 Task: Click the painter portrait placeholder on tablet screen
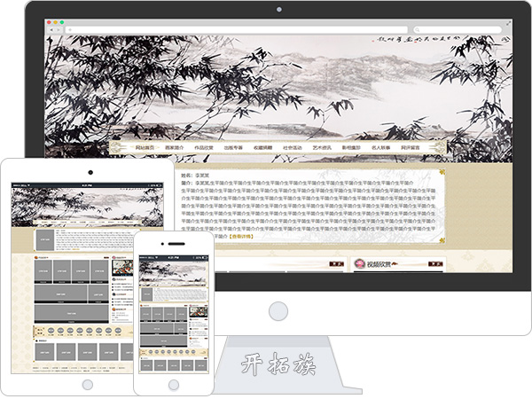[45, 239]
